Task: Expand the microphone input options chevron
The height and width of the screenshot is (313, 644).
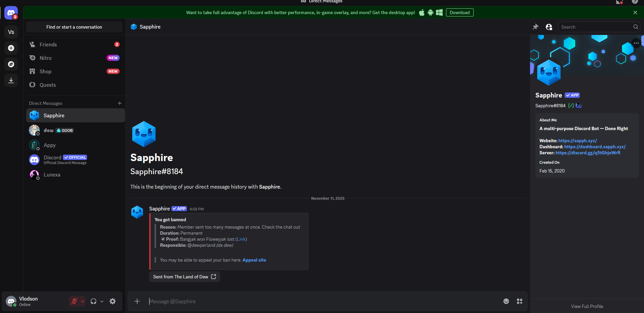Action: tap(83, 301)
